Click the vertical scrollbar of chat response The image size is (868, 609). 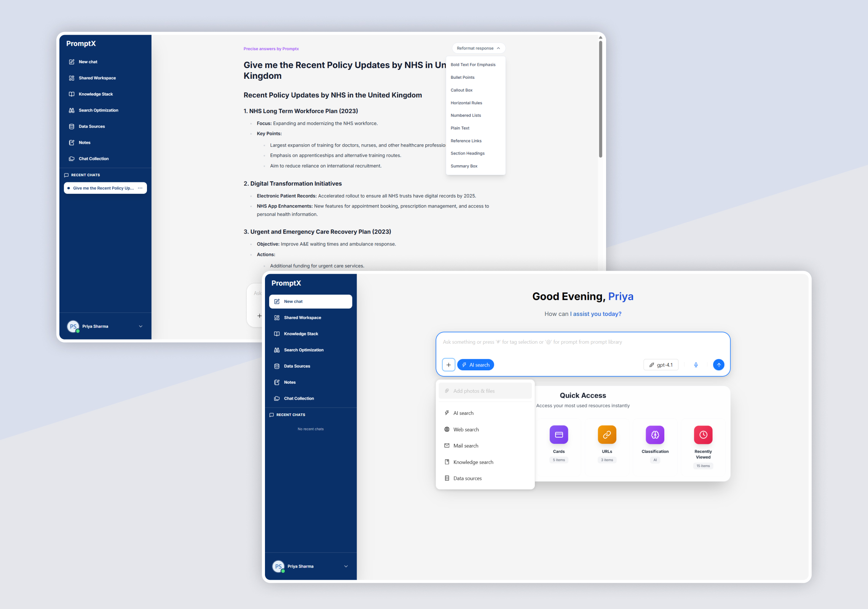click(x=600, y=99)
